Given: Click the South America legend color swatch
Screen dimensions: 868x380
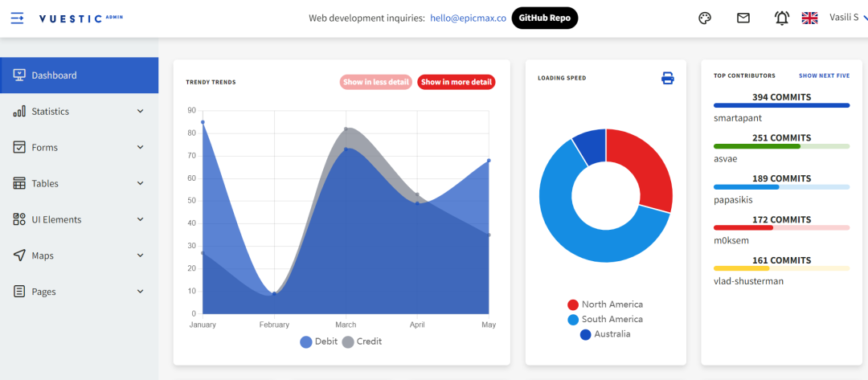Looking at the screenshot, I should tap(573, 320).
